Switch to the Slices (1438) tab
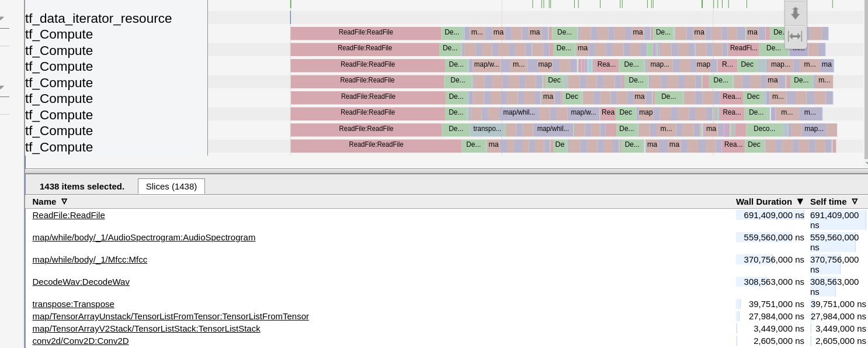The height and width of the screenshot is (348, 868). click(x=171, y=187)
